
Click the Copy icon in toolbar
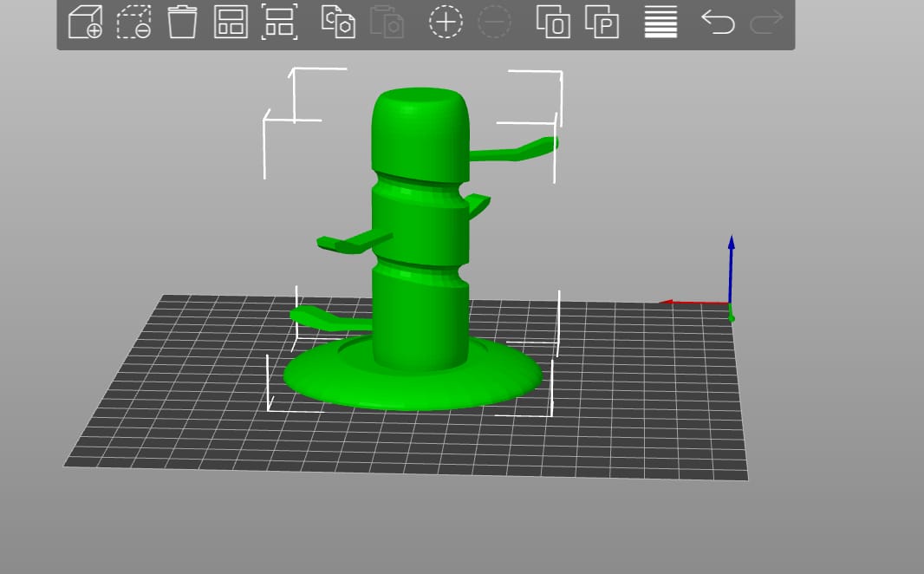coord(338,22)
